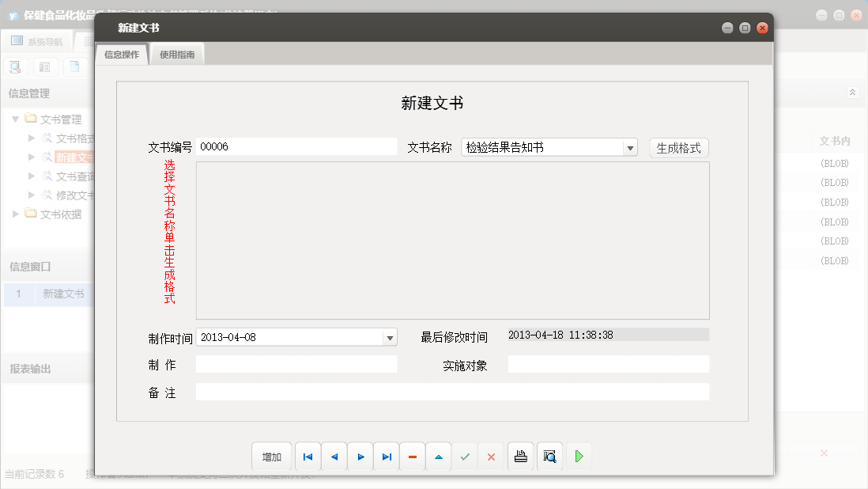This screenshot has height=489, width=868.
Task: Click the 增加 add button
Action: point(271,456)
